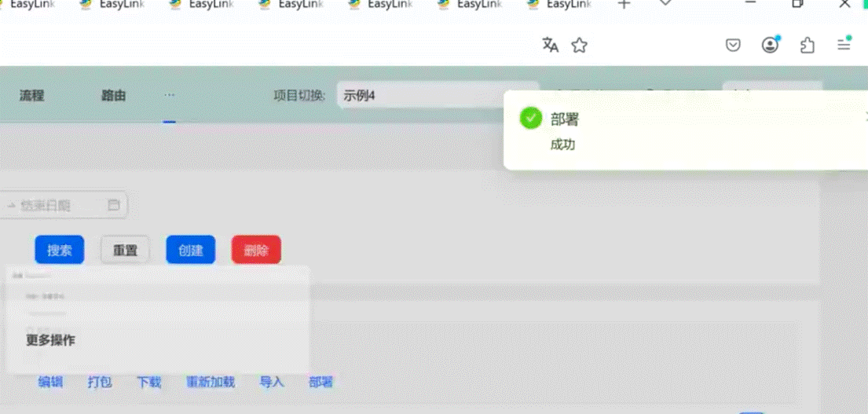Open the Pocket save icon

732,46
